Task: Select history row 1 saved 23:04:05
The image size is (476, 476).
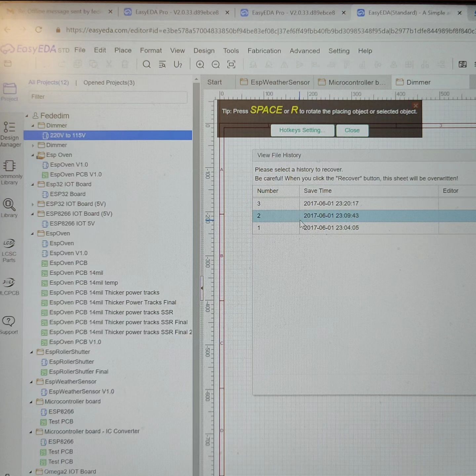Action: click(x=364, y=228)
